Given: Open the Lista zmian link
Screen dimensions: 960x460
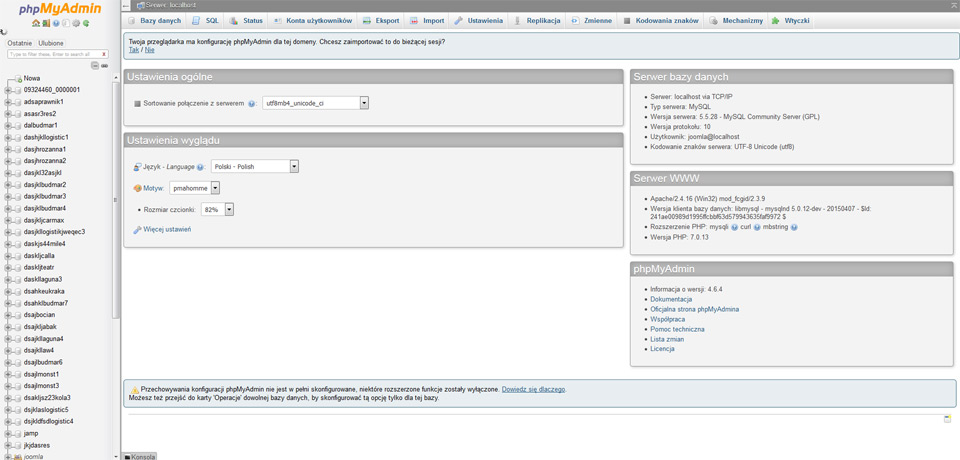Looking at the screenshot, I should coord(667,339).
